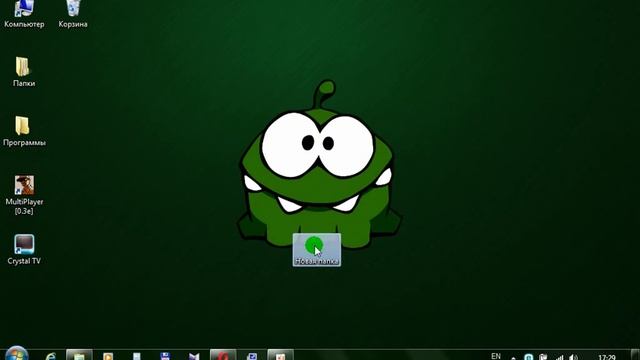The image size is (640, 360).
Task: Open the Windows Start menu orb
Action: [16, 354]
